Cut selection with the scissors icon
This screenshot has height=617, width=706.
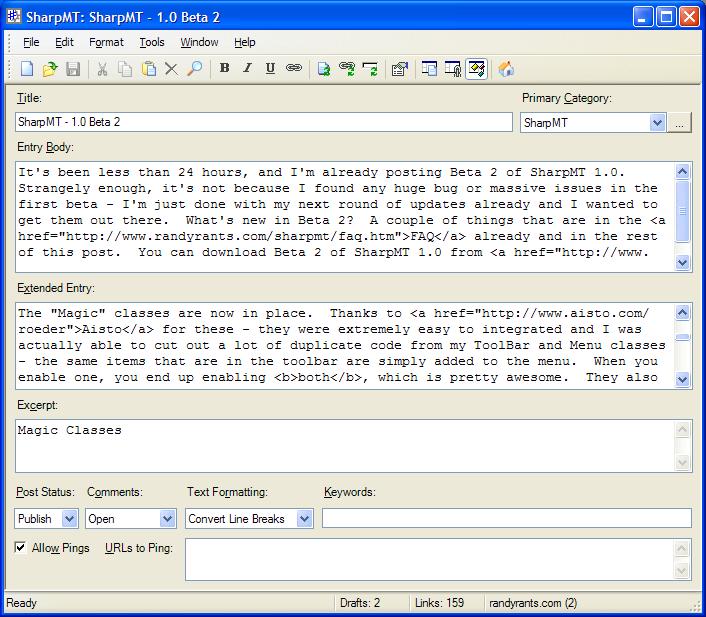point(102,69)
